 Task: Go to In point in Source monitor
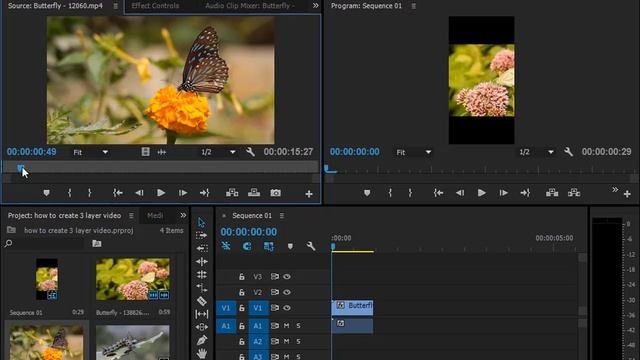pyautogui.click(x=118, y=193)
